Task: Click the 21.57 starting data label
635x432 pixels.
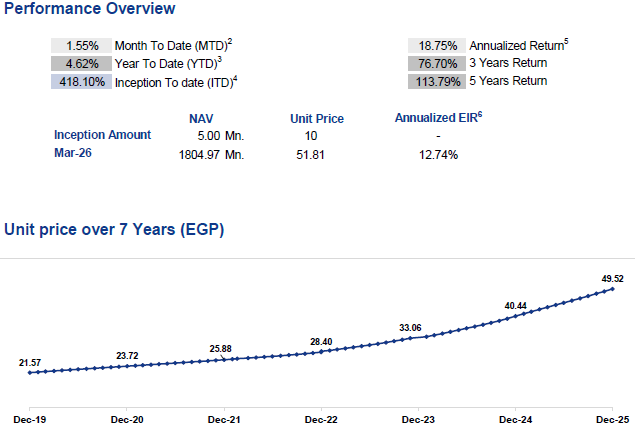Action: coord(30,362)
